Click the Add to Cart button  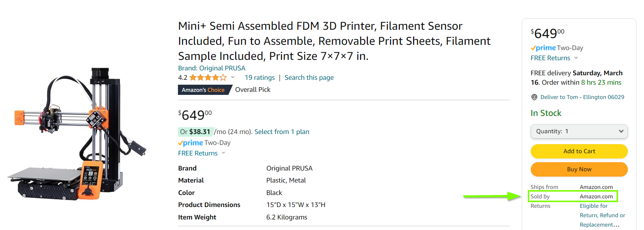(579, 151)
